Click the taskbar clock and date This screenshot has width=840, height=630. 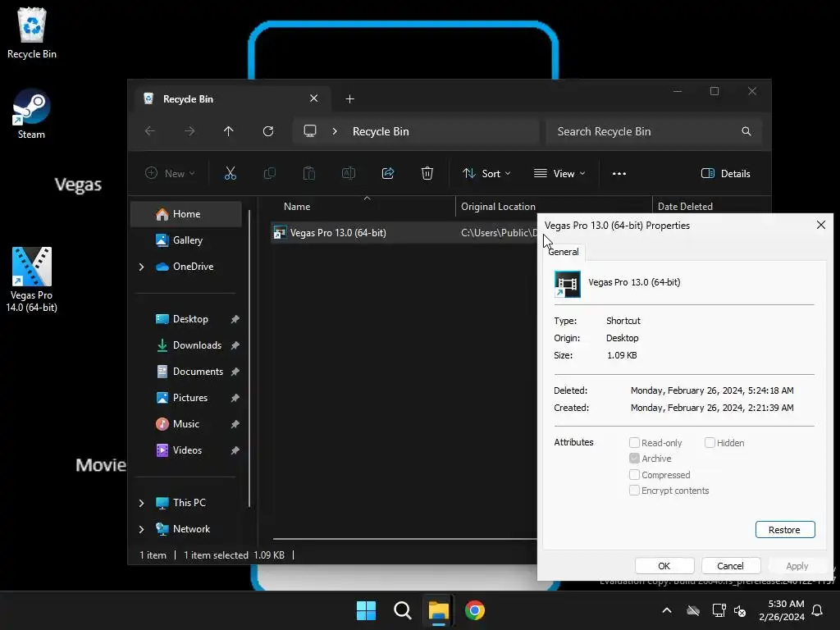pos(781,610)
